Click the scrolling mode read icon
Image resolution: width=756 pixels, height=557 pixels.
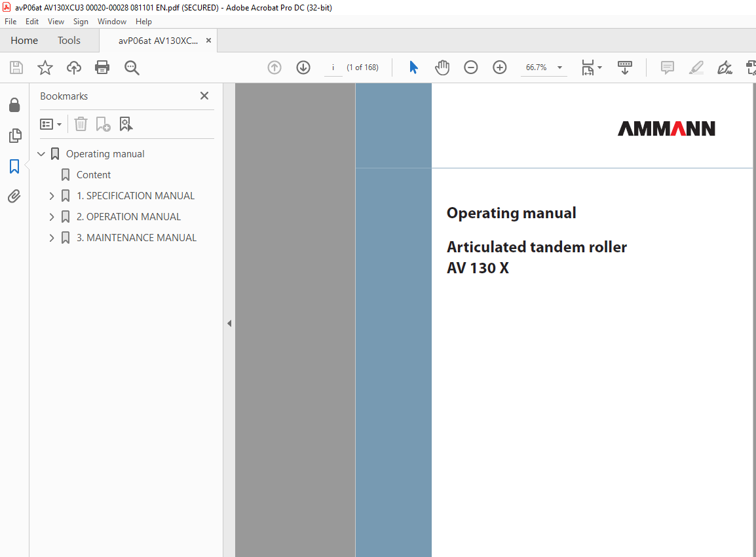coord(625,67)
